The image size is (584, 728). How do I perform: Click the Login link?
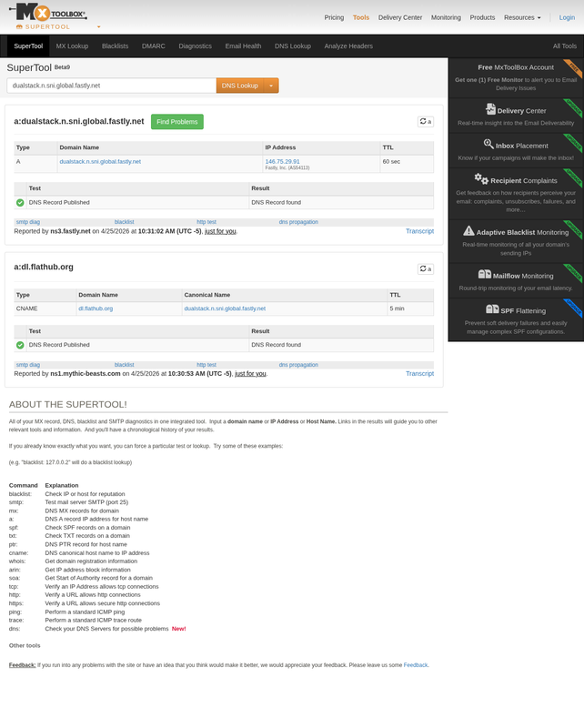coord(567,17)
